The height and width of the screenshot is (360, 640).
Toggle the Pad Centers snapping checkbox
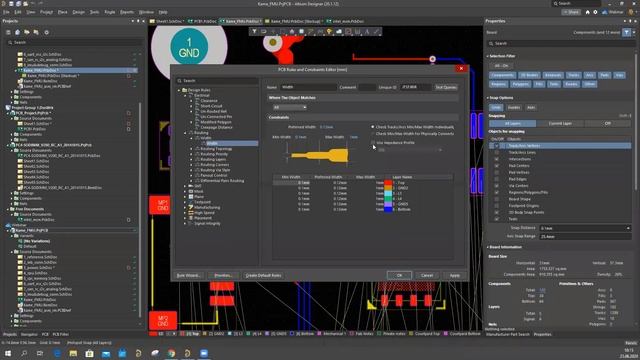[x=497, y=166]
